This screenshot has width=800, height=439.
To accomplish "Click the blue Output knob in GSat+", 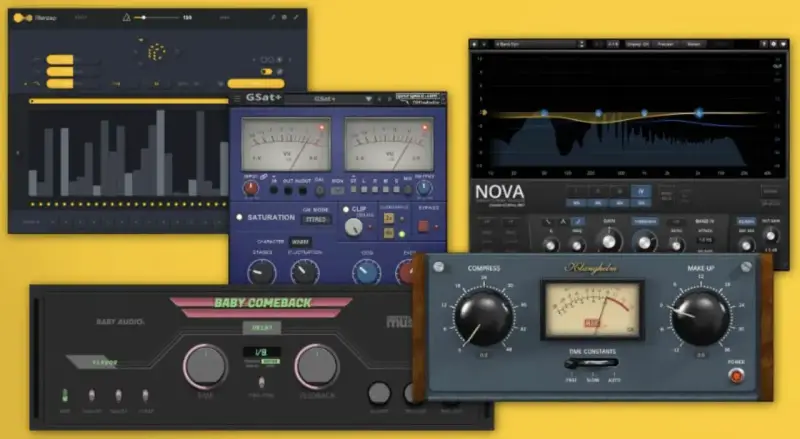I will (x=424, y=188).
